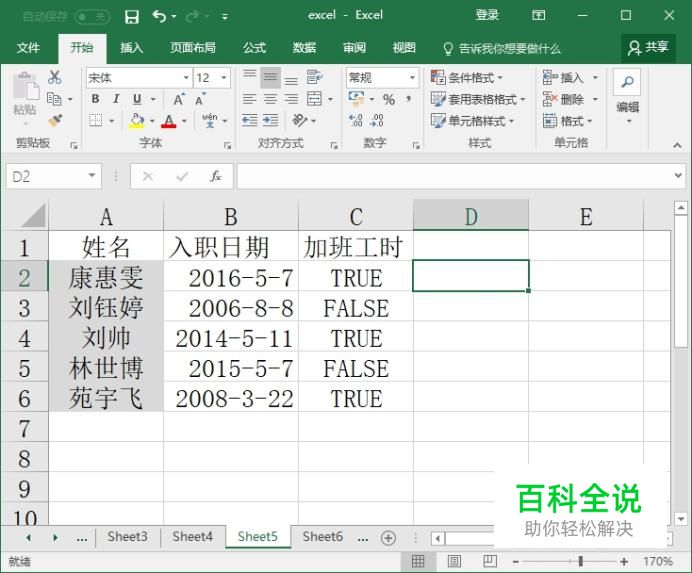Image resolution: width=692 pixels, height=573 pixels.
Task: Toggle align text left
Action: point(249,99)
